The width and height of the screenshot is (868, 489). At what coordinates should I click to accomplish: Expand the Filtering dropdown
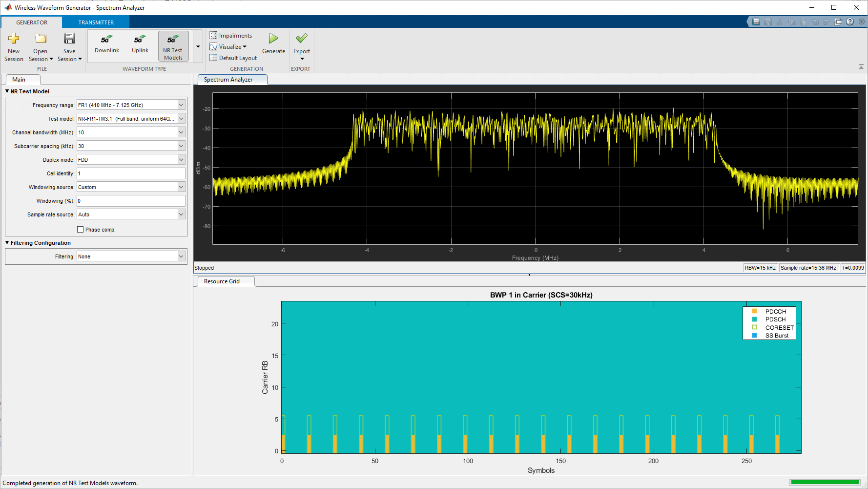181,256
